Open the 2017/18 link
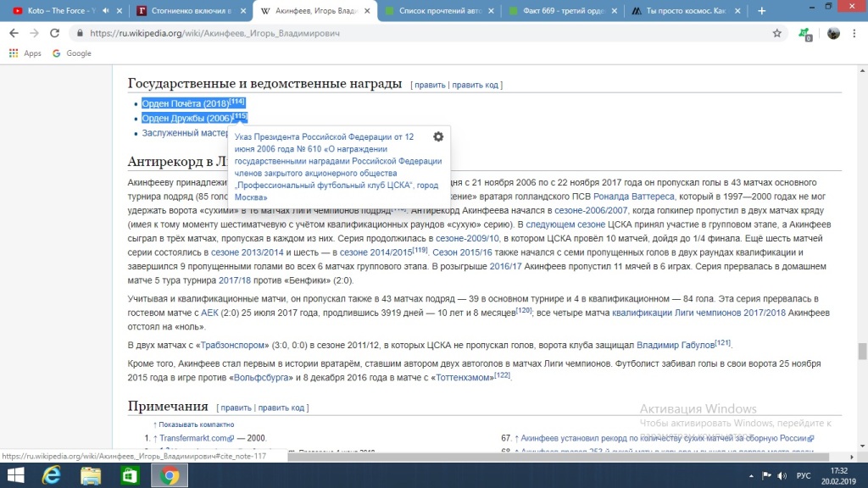Image resolution: width=868 pixels, height=488 pixels. [235, 280]
